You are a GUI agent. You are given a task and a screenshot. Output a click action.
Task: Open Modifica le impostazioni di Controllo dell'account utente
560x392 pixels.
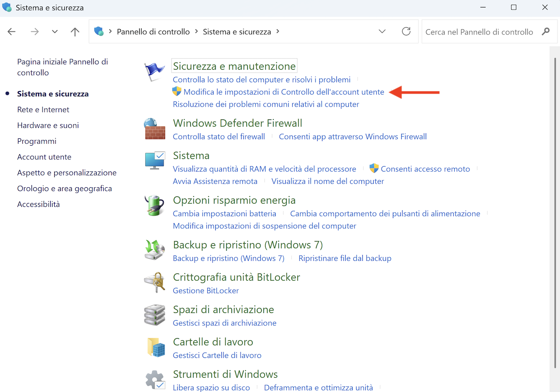pyautogui.click(x=284, y=92)
